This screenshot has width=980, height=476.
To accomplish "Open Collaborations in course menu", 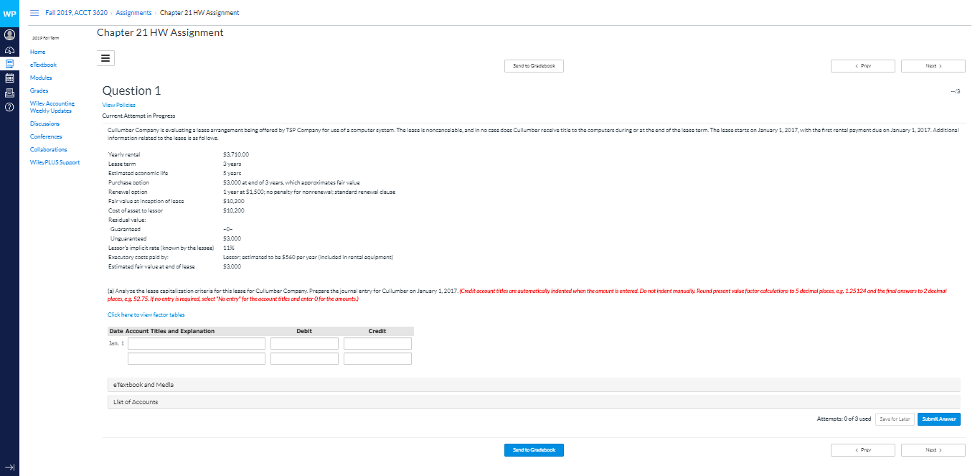I will tap(49, 149).
